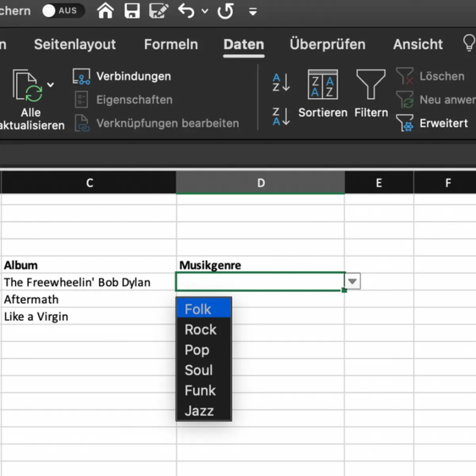This screenshot has width=476, height=476.
Task: Switch to the Formeln tab
Action: point(171,44)
